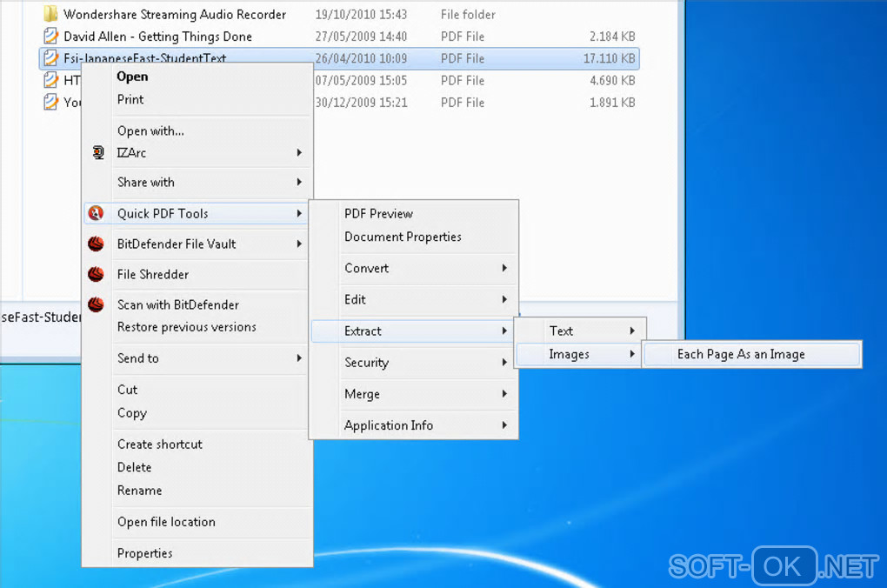The image size is (887, 588).
Task: Click the PDF icon beside the Yo file
Action: point(51,103)
